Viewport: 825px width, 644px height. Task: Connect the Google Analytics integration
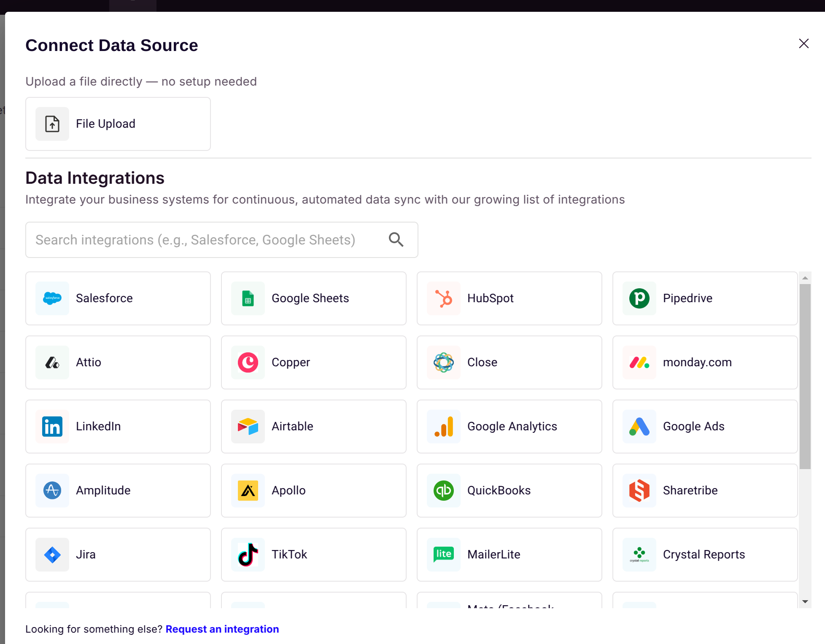[509, 427]
